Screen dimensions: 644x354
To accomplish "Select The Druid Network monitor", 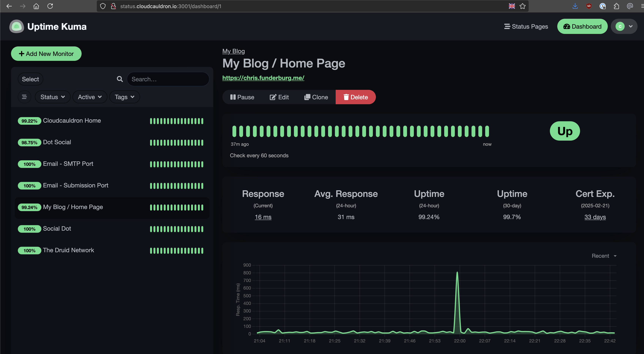I will [112, 250].
